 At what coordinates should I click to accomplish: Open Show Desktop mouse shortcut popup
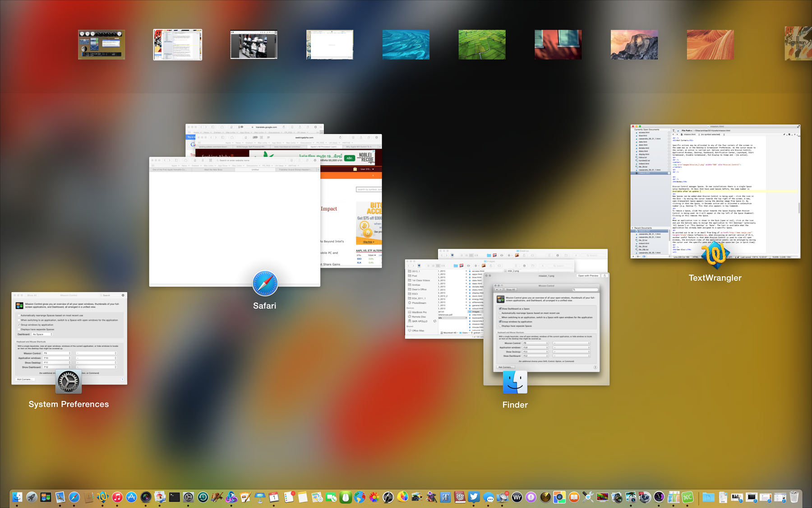(x=96, y=363)
